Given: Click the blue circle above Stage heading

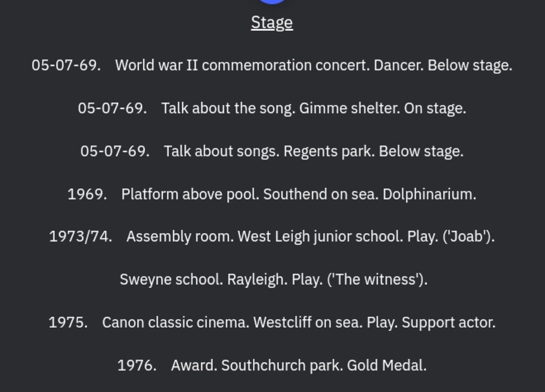Looking at the screenshot, I should click(272, 1).
